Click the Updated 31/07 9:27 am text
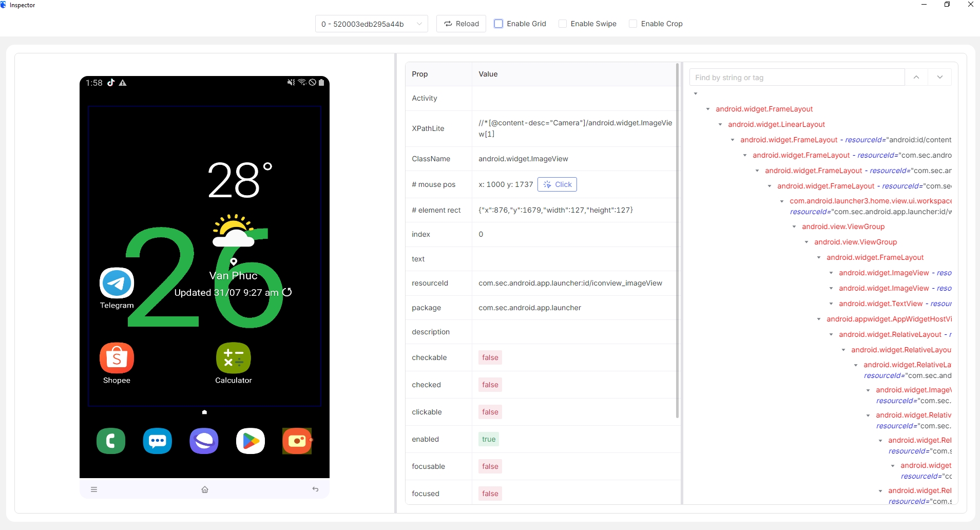This screenshot has height=530, width=980. point(226,293)
